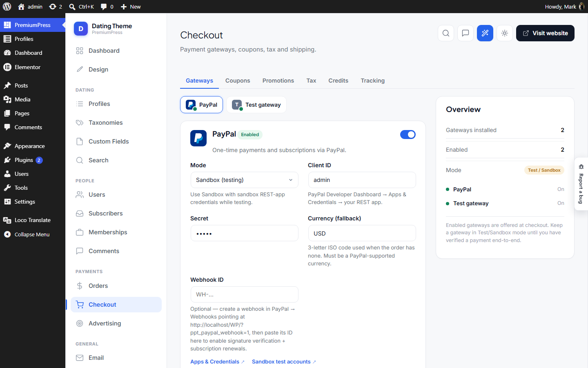Viewport: 588px width, 368px height.
Task: Open the Orders dollar item
Action: tap(116, 286)
